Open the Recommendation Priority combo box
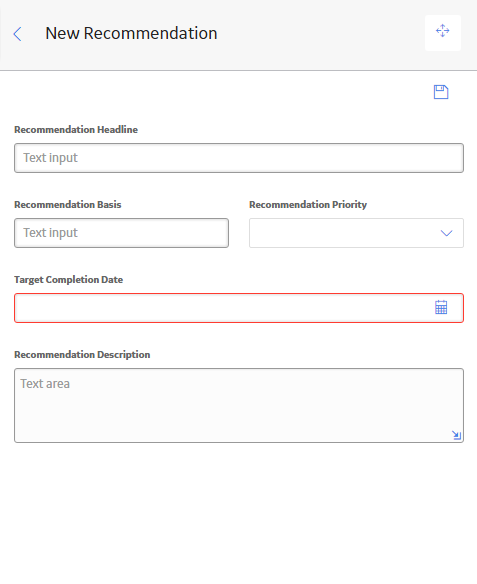The height and width of the screenshot is (584, 477). pyautogui.click(x=356, y=233)
